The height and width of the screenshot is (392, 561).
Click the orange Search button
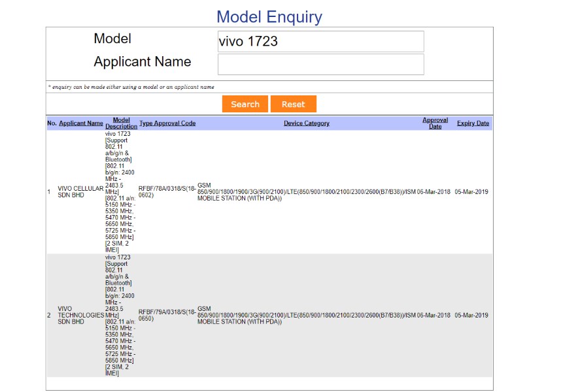coord(245,104)
